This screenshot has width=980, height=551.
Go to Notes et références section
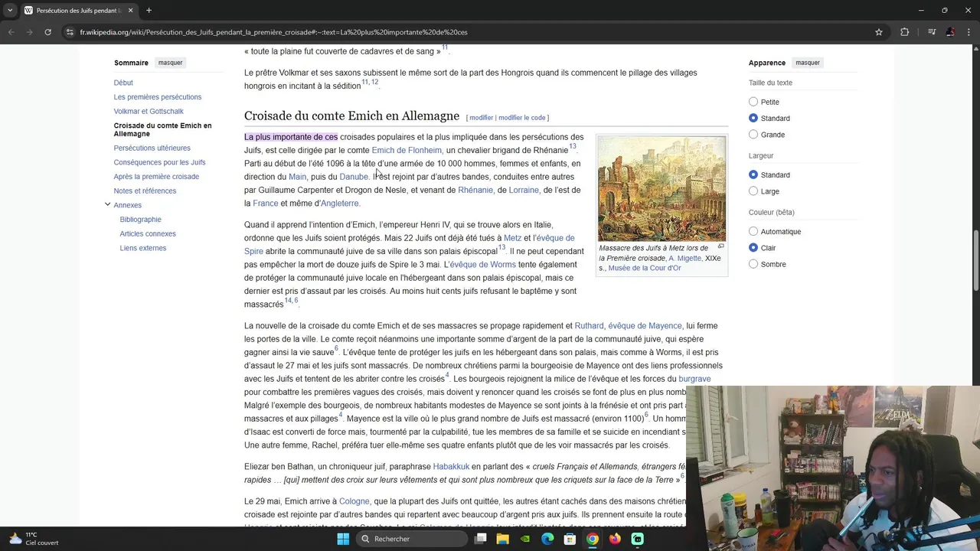point(145,191)
